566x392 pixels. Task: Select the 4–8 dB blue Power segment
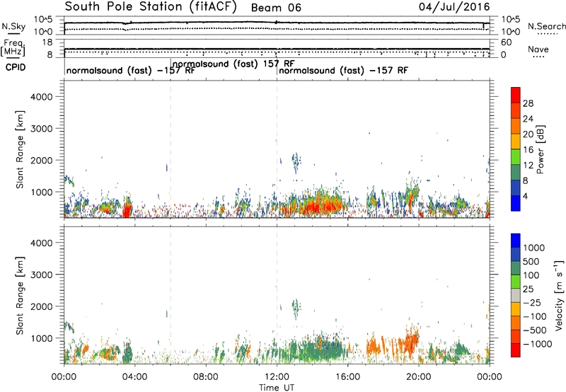click(x=516, y=188)
